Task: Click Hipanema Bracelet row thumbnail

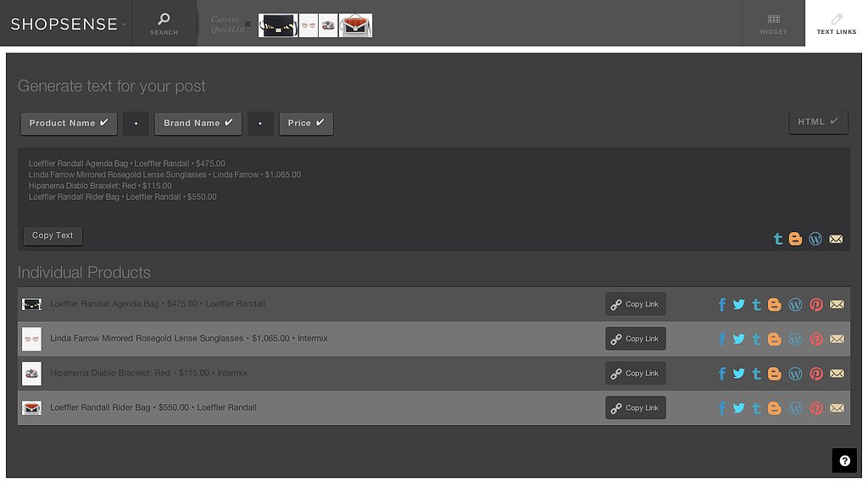Action: tap(31, 374)
